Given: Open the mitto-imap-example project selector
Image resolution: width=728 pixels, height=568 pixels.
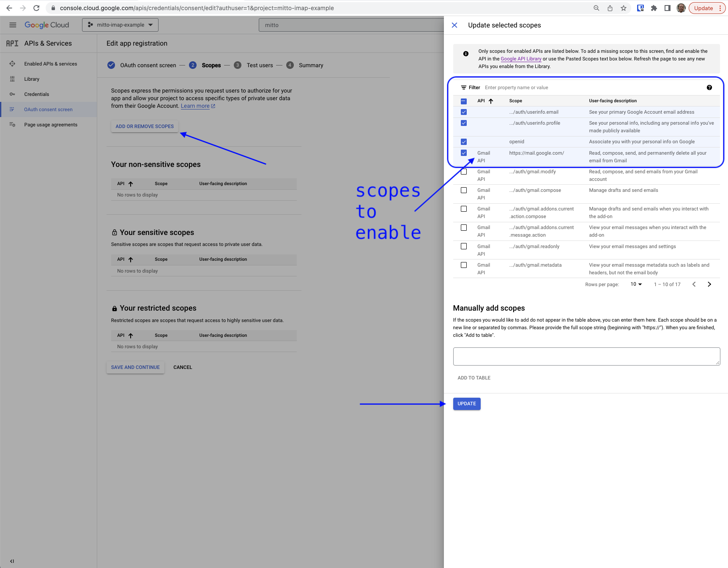Looking at the screenshot, I should (x=120, y=25).
